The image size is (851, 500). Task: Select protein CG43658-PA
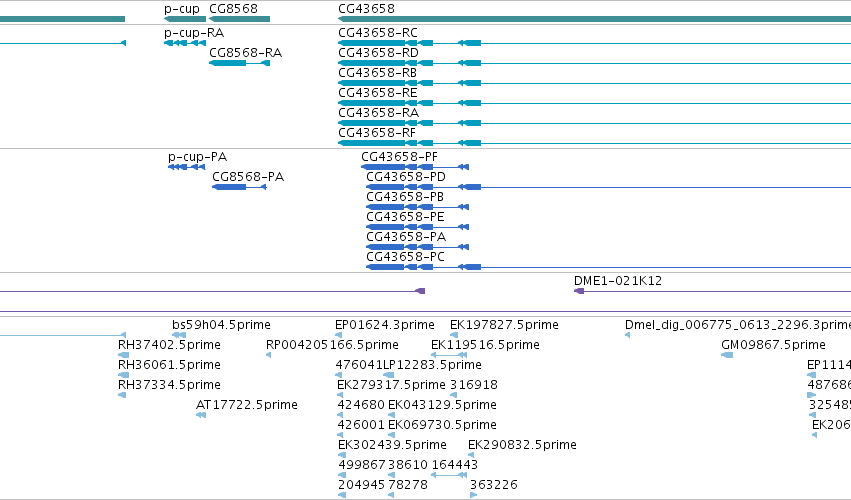click(x=406, y=237)
